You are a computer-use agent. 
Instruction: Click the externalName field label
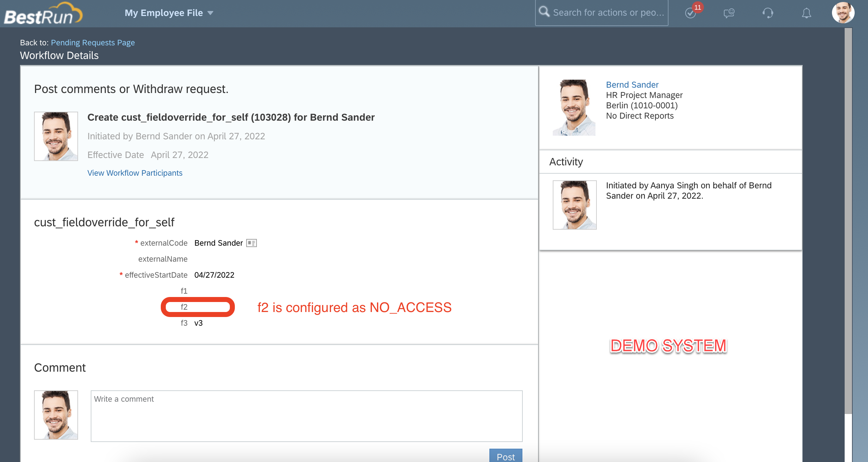click(163, 259)
